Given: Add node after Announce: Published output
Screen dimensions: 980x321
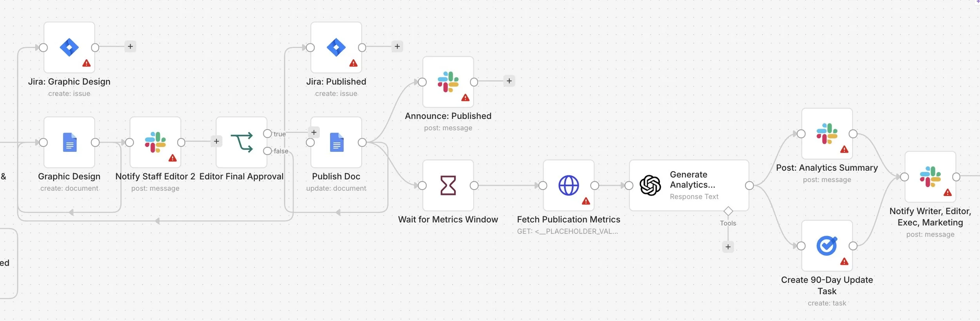Looking at the screenshot, I should 509,81.
